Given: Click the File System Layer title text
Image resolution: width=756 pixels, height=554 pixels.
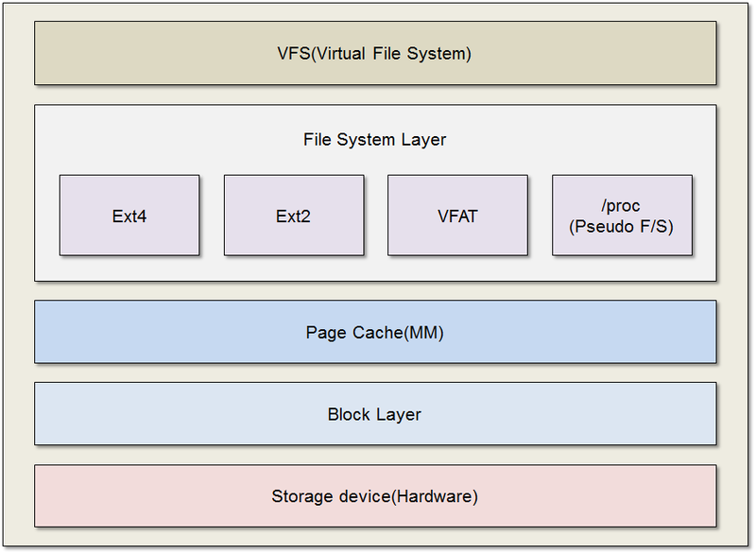Looking at the screenshot, I should coord(374,139).
